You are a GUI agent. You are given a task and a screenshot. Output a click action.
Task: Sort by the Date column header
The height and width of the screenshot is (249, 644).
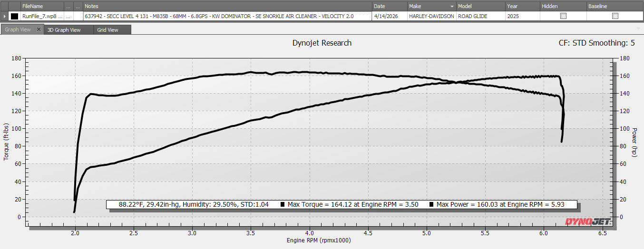tap(390, 7)
